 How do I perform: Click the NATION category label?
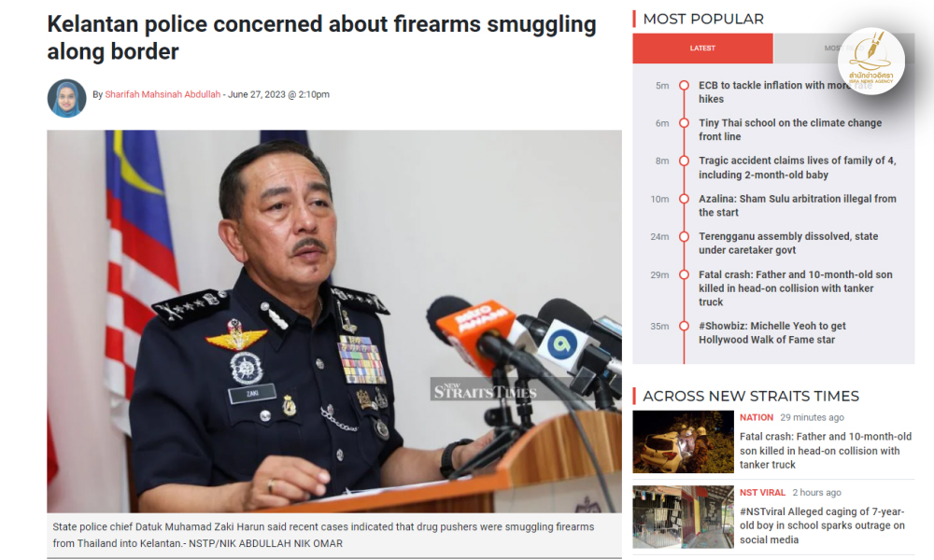tap(756, 417)
